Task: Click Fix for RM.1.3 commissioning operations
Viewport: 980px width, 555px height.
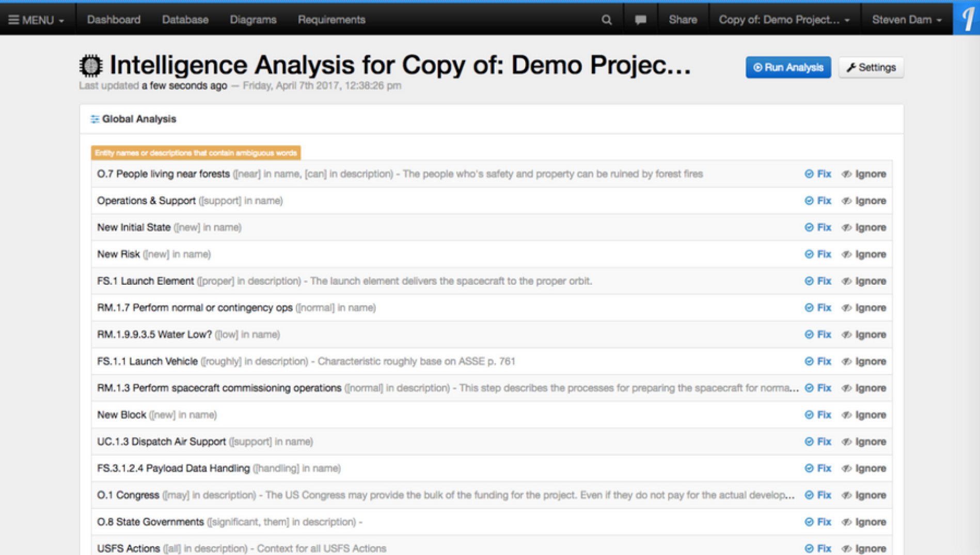Action: point(818,388)
